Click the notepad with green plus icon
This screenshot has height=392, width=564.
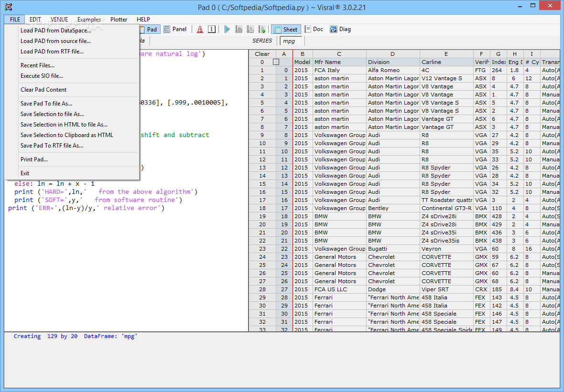[x=262, y=30]
